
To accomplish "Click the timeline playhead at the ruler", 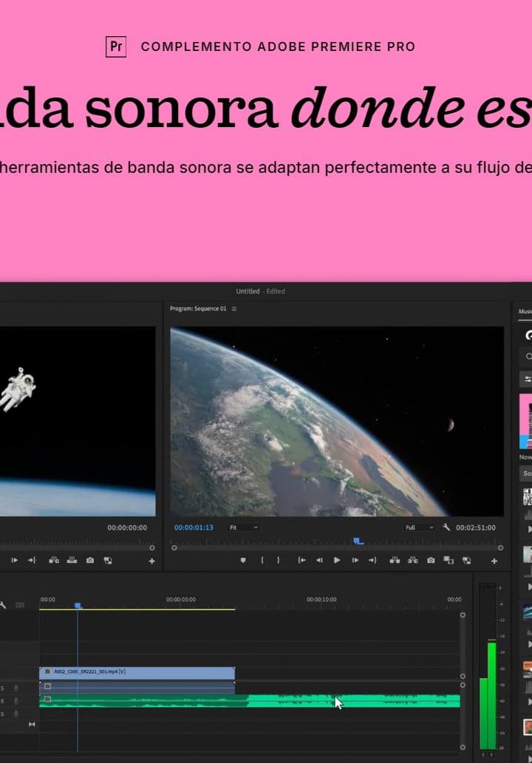I will point(78,606).
